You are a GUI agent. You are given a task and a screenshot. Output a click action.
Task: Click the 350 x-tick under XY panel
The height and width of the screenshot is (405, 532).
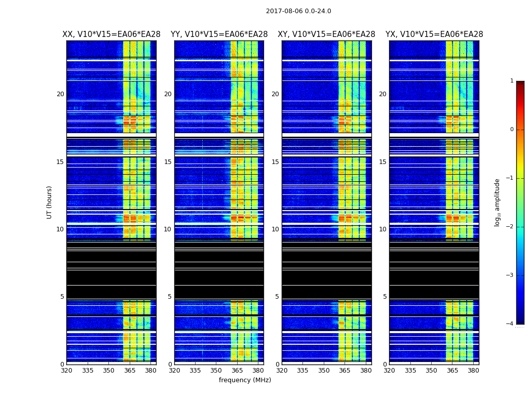(324, 370)
